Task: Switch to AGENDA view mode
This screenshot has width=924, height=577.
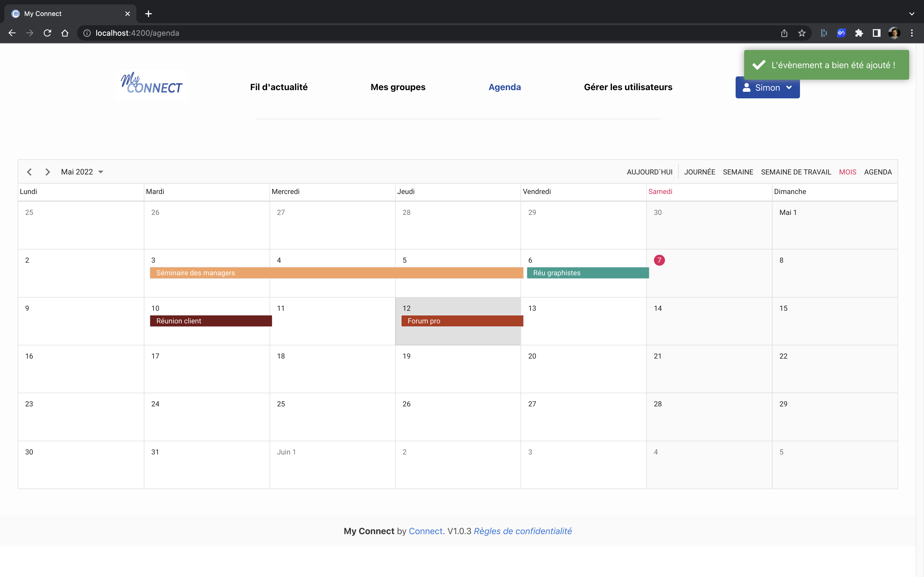Action: pos(878,172)
